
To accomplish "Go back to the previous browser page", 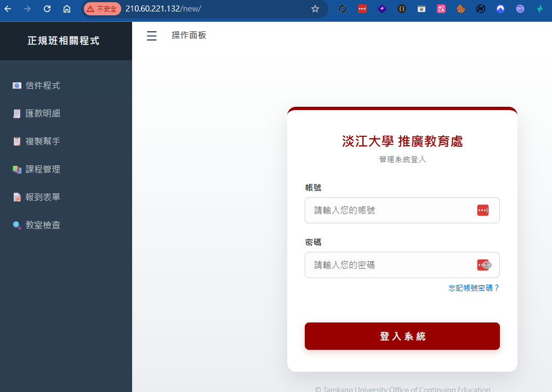I will point(8,9).
